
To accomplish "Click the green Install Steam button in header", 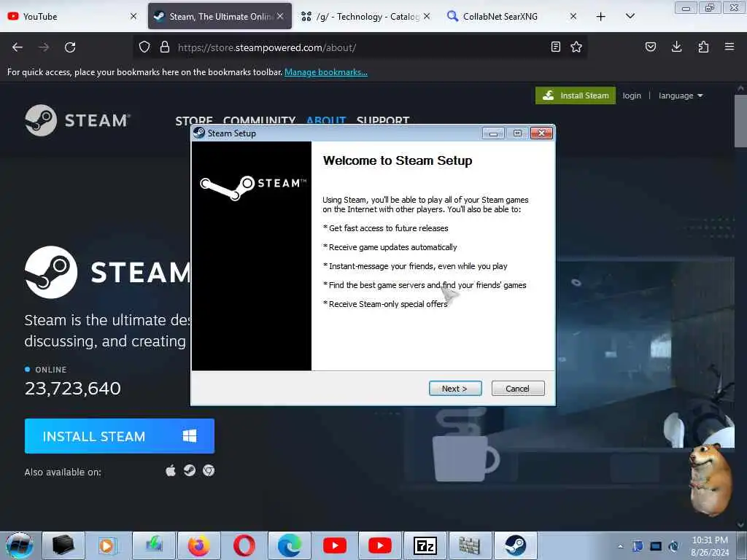I will (576, 96).
